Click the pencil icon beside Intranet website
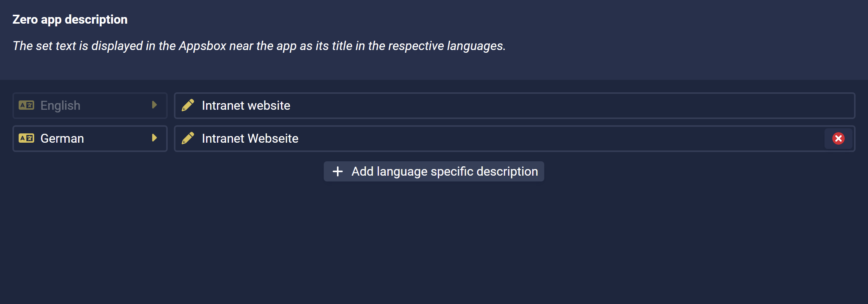Viewport: 868px width, 304px height. [188, 105]
